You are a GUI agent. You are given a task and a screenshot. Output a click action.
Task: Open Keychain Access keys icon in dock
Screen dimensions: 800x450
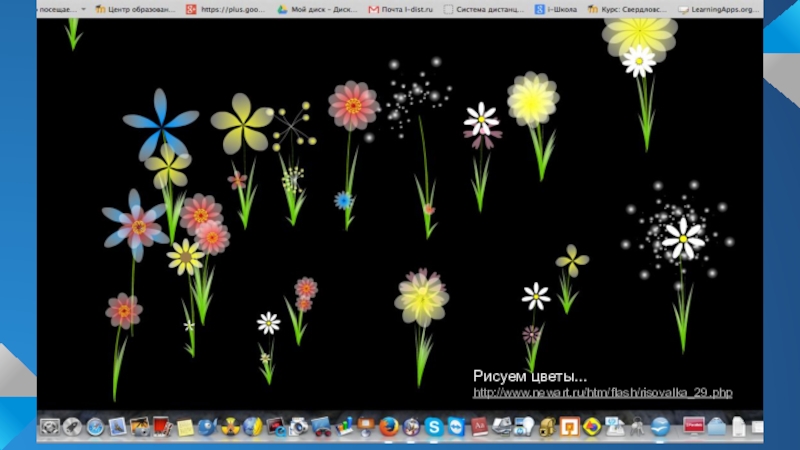coord(635,427)
